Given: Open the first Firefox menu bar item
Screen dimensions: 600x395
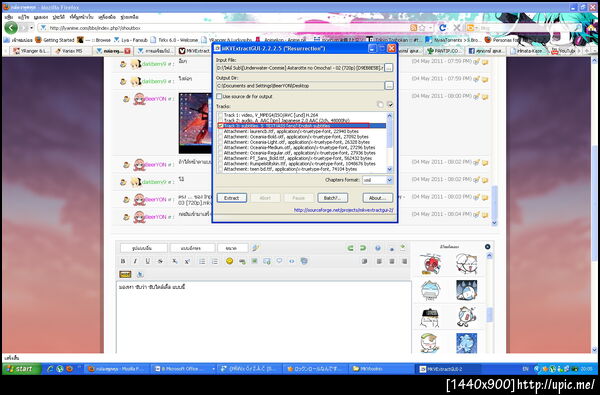Looking at the screenshot, I should (x=8, y=17).
